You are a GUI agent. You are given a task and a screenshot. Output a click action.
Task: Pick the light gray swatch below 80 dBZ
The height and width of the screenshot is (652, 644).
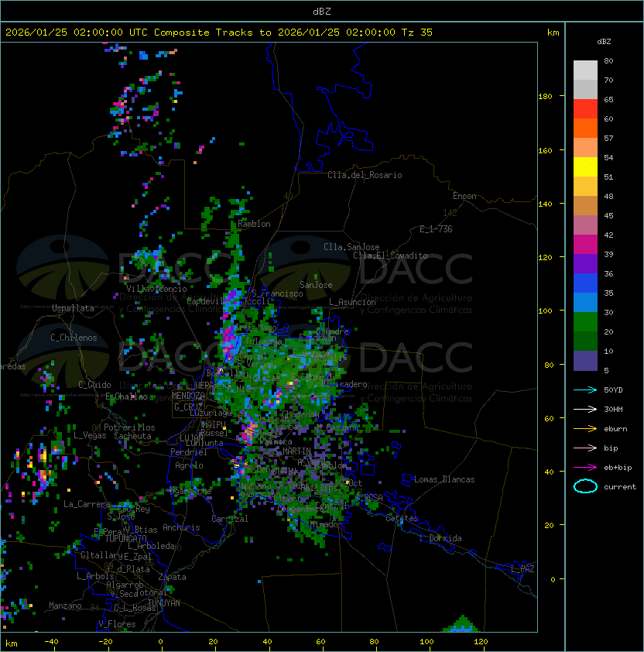coord(585,70)
